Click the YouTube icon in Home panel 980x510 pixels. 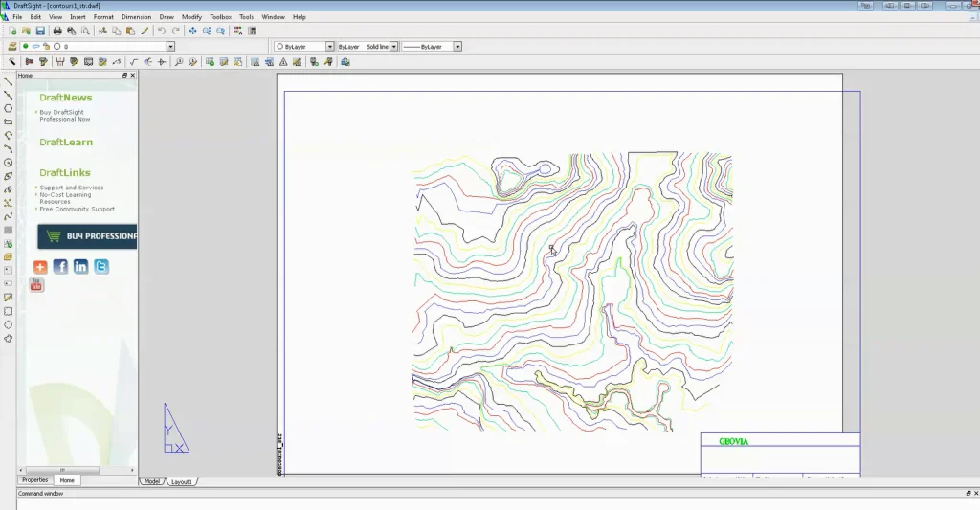pos(37,285)
